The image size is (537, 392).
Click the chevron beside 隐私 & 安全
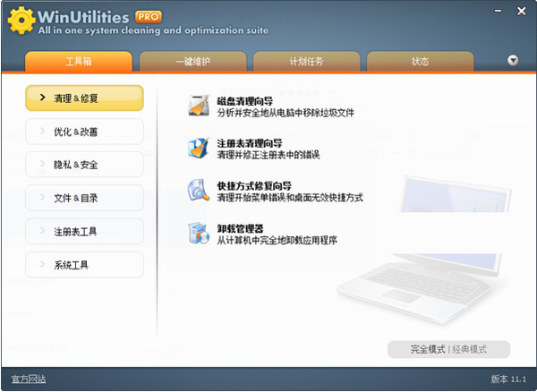click(42, 164)
